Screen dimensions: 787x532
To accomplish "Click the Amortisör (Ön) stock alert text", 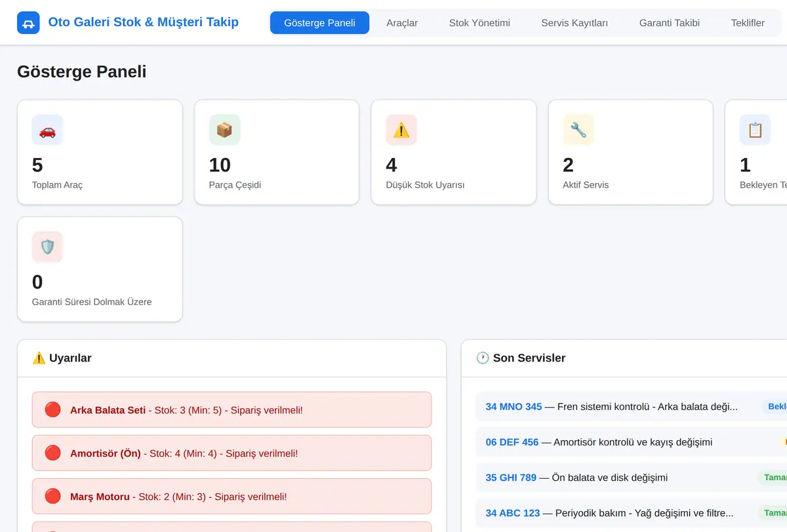I will tap(184, 453).
